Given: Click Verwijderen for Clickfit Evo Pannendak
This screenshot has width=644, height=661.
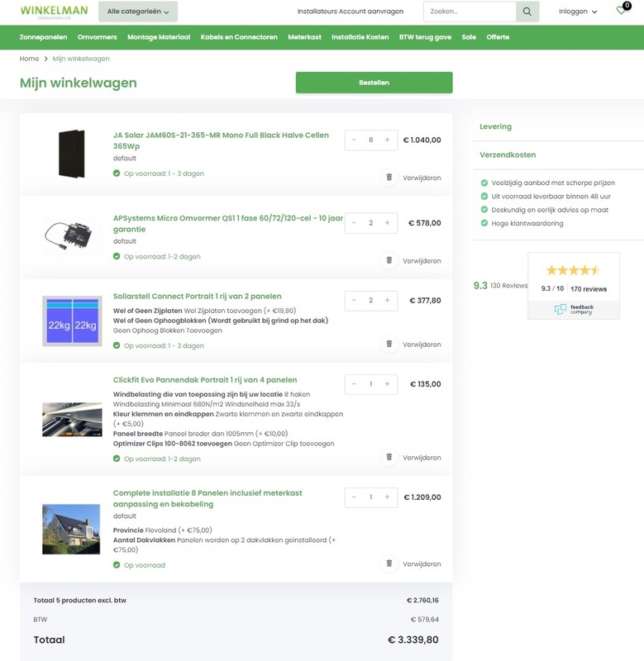Looking at the screenshot, I should 422,458.
